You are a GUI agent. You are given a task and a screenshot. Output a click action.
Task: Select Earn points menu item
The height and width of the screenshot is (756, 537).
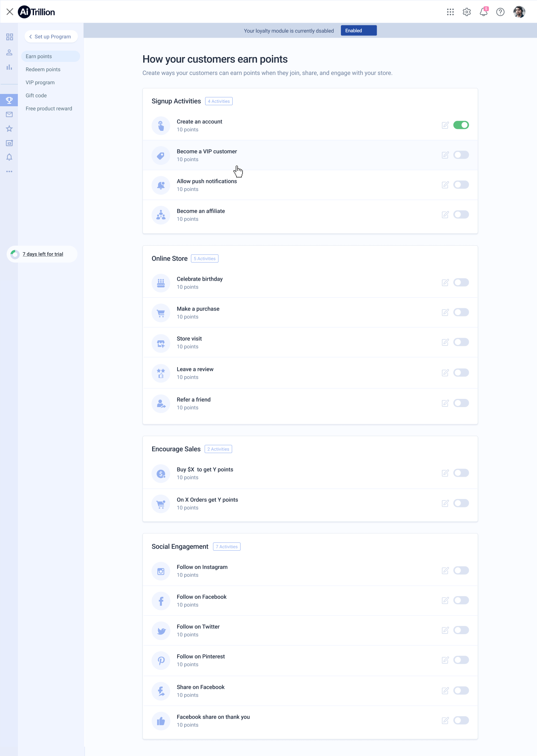50,56
